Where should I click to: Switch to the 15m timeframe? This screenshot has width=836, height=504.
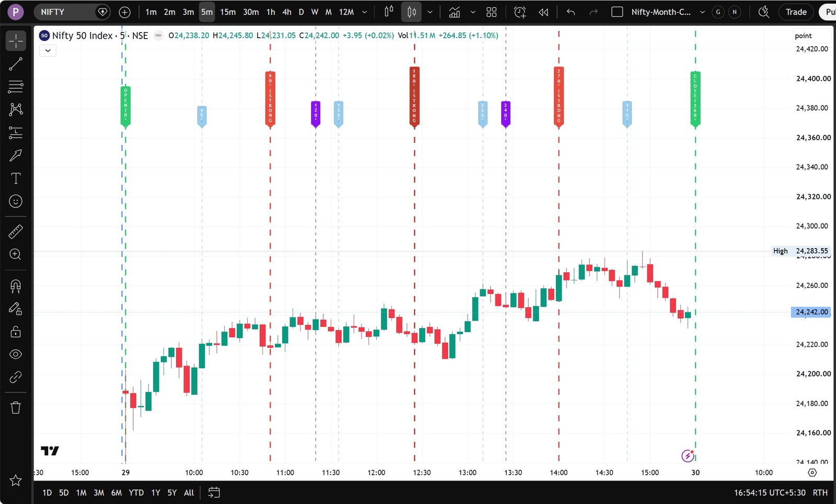[228, 12]
